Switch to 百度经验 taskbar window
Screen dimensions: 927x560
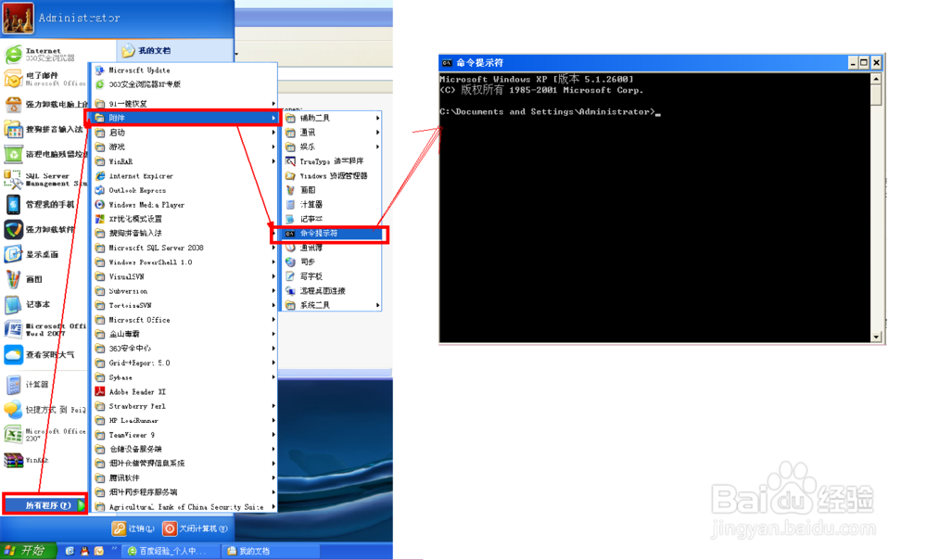coord(171,551)
